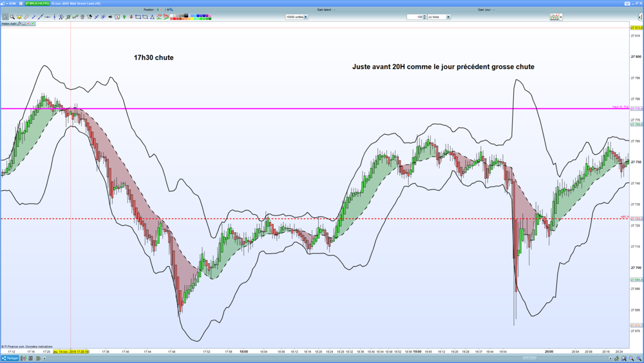Image resolution: width=644 pixels, height=363 pixels.
Task: Click the Heikin-Ashi indicator label
Action: click(8, 24)
